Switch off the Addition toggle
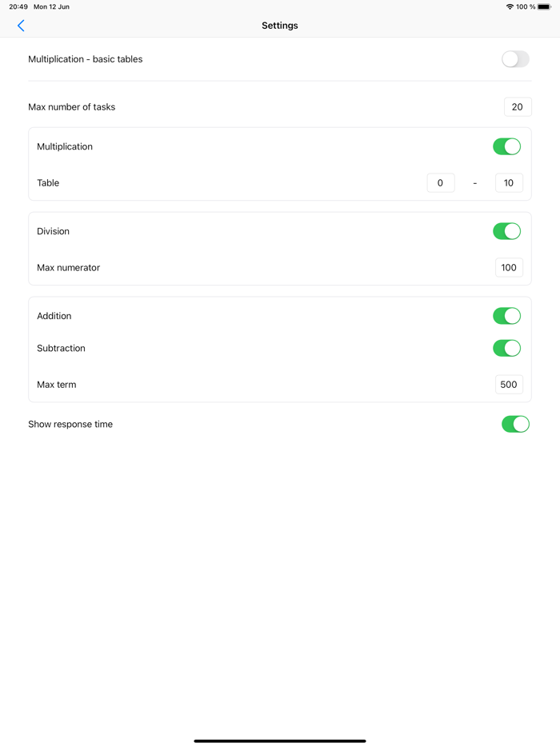Image resolution: width=560 pixels, height=747 pixels. (506, 316)
